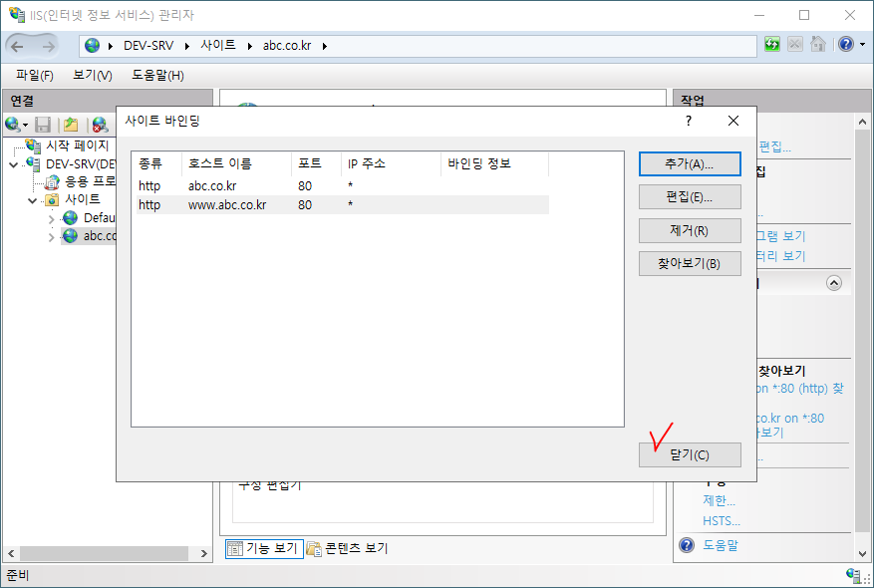Sort bindings by 호스트 이름 column header

(x=236, y=163)
